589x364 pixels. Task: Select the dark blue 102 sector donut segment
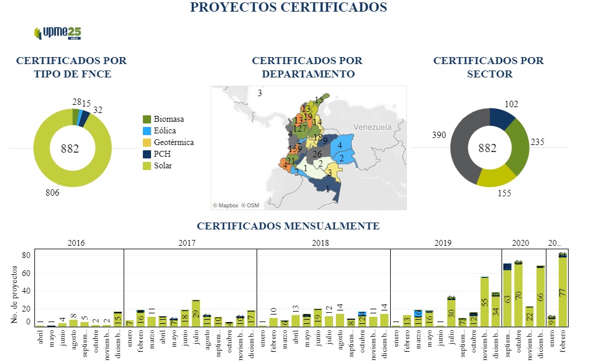pos(502,116)
